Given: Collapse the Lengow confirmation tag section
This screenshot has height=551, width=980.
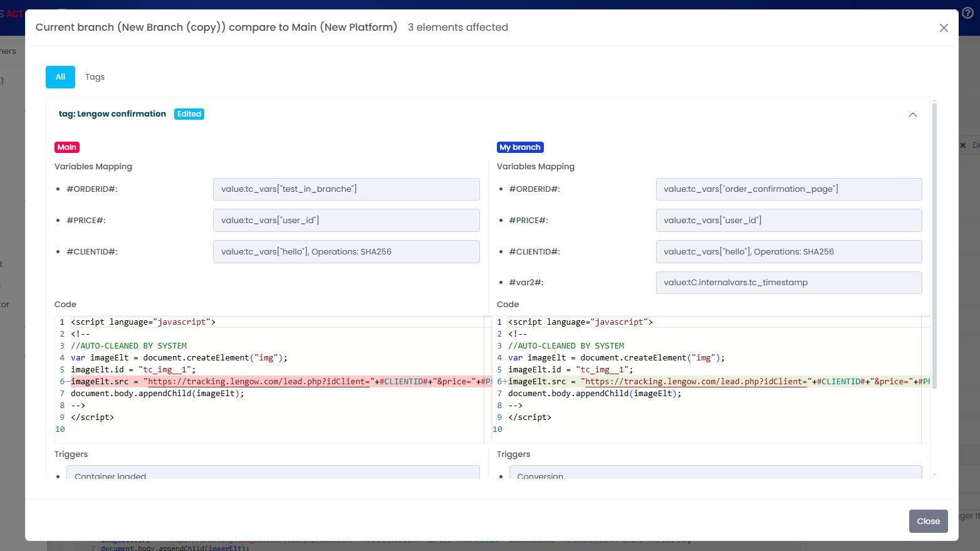Looking at the screenshot, I should pos(912,115).
